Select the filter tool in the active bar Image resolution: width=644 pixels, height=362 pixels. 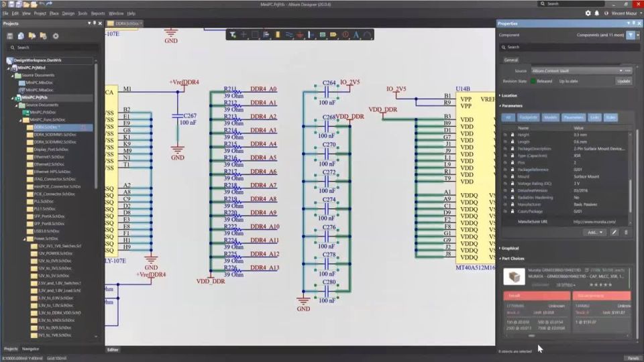pyautogui.click(x=233, y=35)
